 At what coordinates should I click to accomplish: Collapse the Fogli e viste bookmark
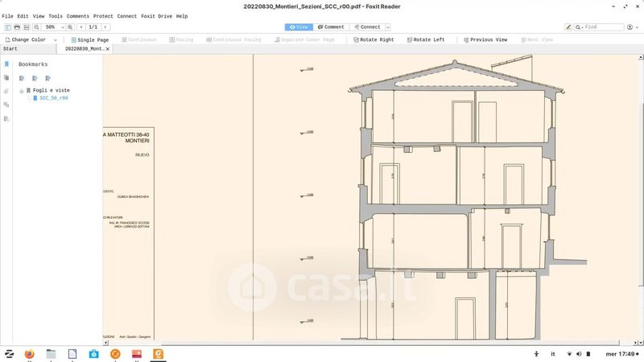click(22, 90)
